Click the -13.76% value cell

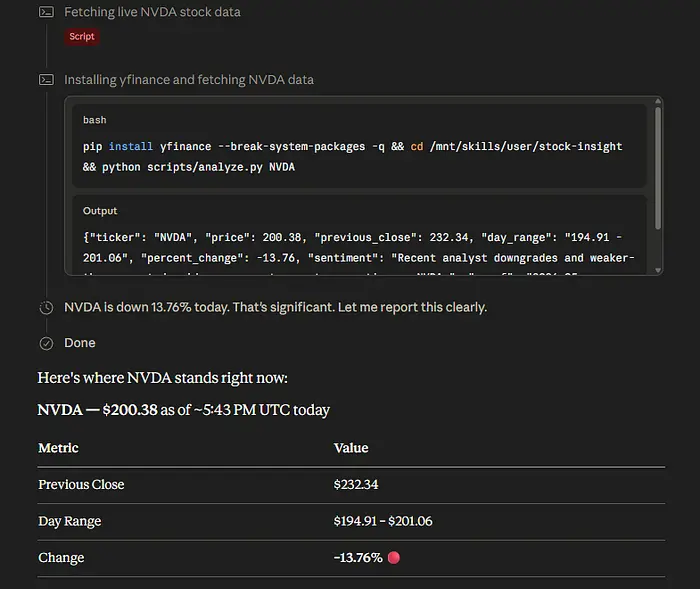coord(358,558)
